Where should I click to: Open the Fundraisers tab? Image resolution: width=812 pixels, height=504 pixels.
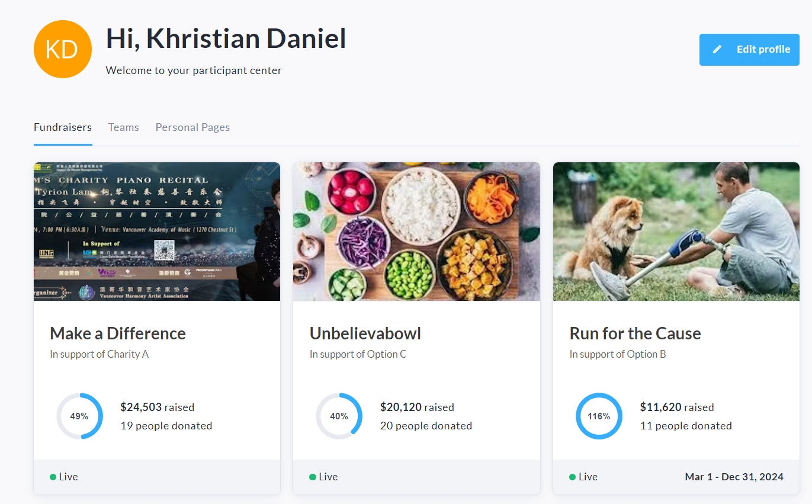(x=63, y=127)
